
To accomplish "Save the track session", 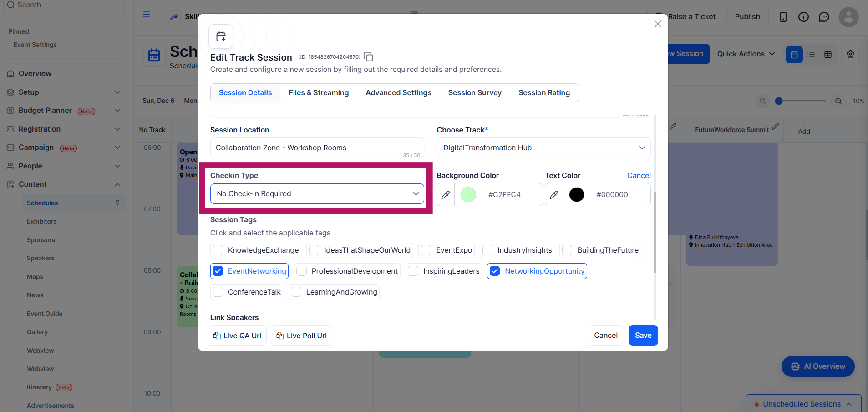I will [643, 336].
